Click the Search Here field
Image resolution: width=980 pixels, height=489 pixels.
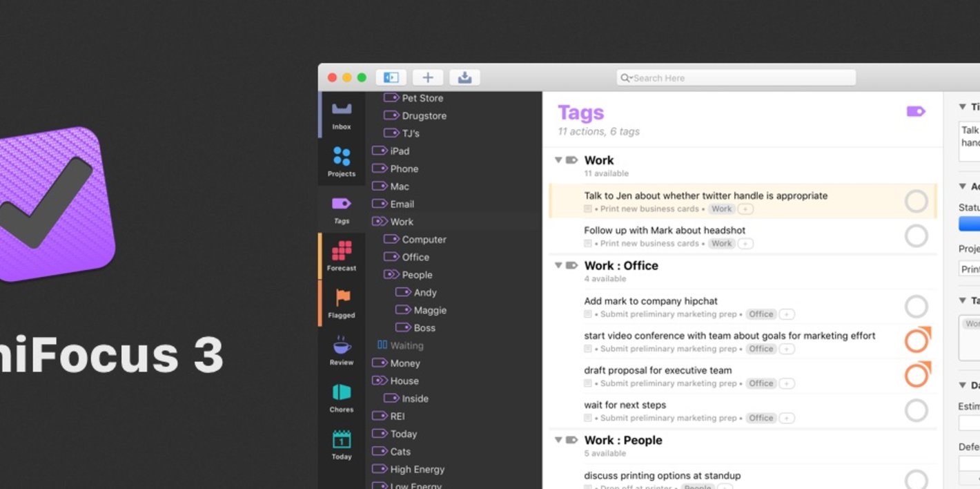click(736, 78)
